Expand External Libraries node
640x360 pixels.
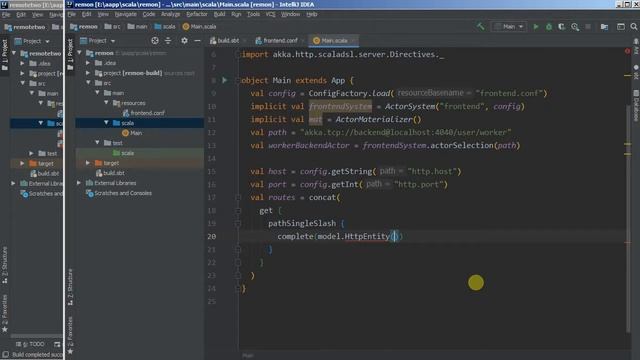coord(79,183)
